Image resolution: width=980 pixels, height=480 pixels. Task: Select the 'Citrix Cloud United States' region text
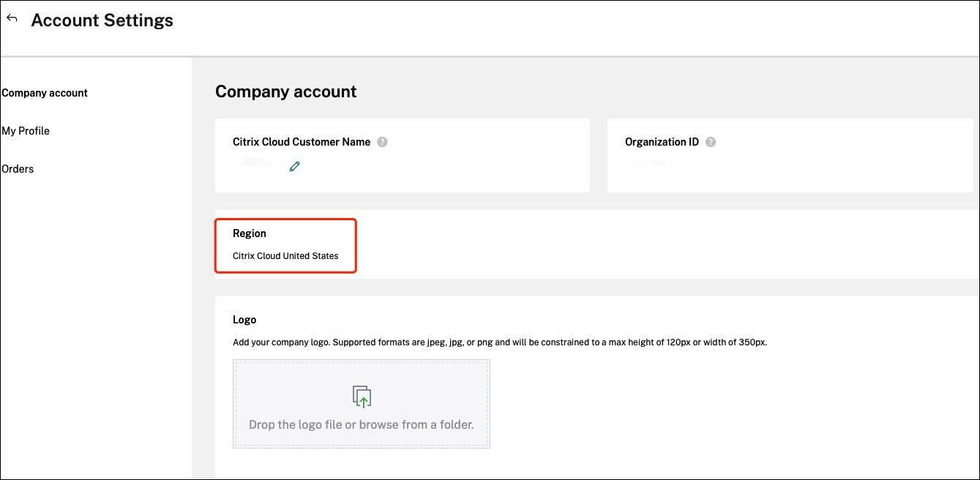tap(285, 256)
